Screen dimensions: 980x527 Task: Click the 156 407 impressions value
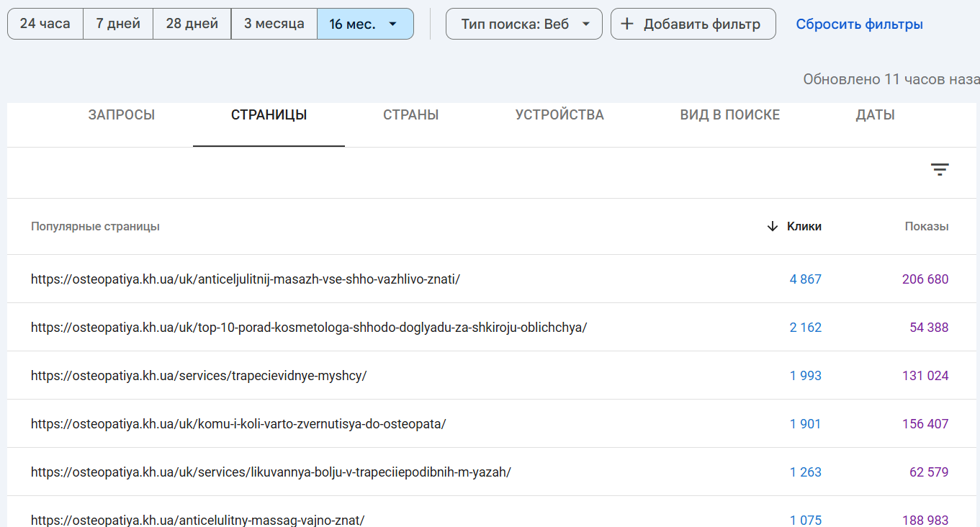(x=925, y=424)
